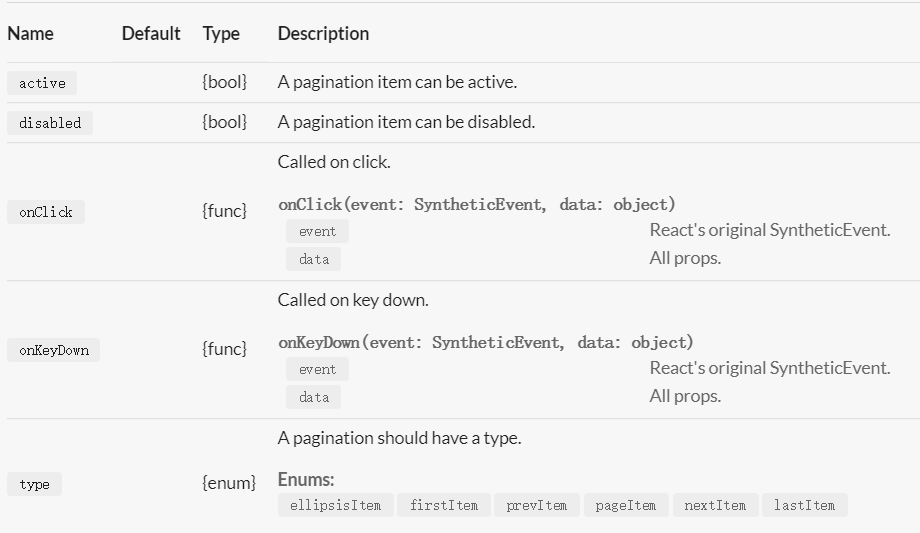This screenshot has width=920, height=533.
Task: Select the pageItem enum value
Action: 626,505
